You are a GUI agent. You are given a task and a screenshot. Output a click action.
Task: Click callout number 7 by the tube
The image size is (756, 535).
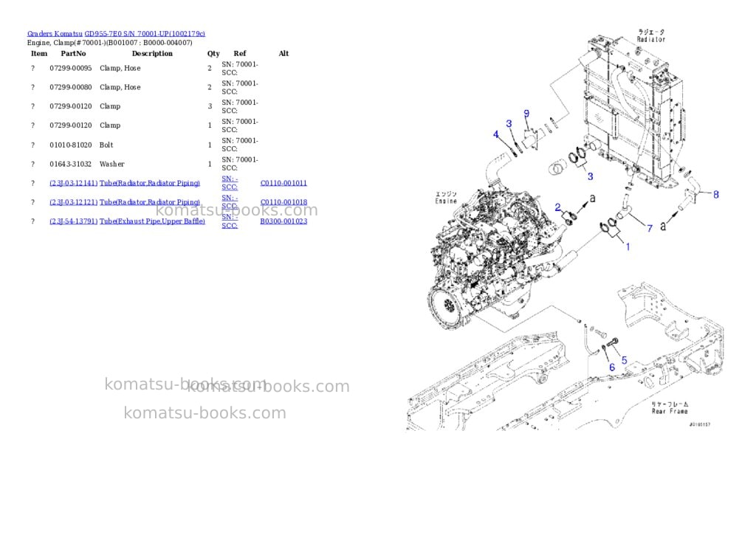click(x=650, y=228)
